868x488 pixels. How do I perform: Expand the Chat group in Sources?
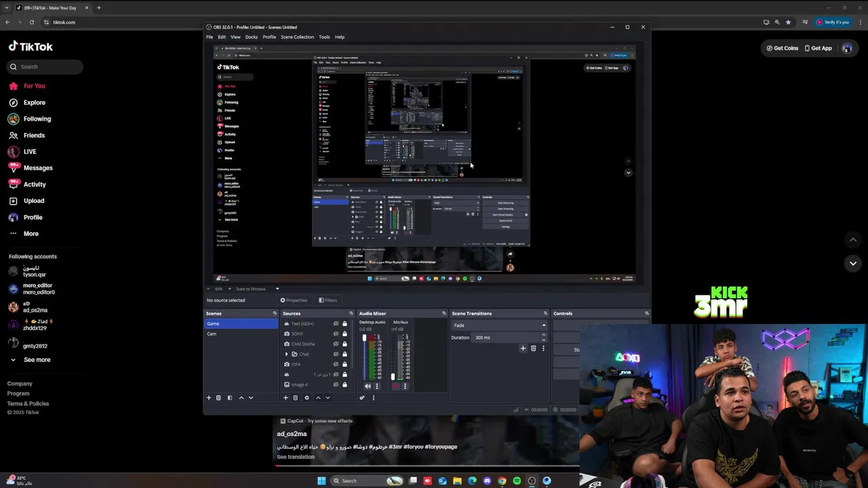tap(287, 354)
